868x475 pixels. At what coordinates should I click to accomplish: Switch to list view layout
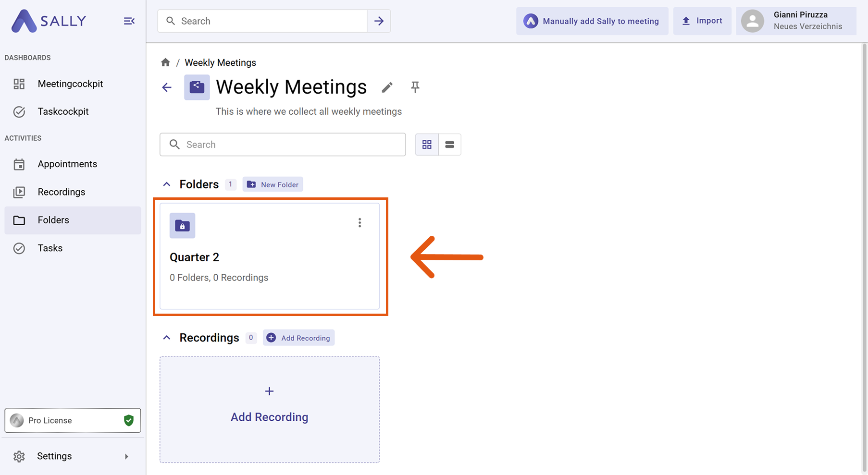click(449, 145)
